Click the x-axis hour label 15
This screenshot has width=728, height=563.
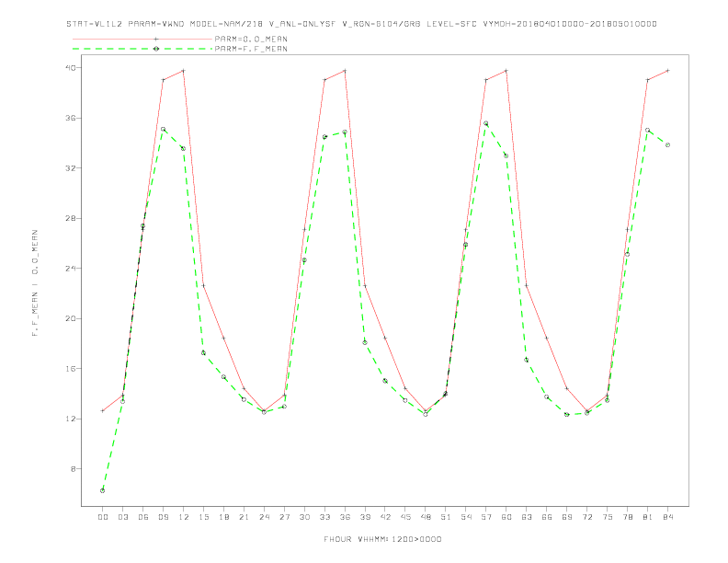pos(203,517)
